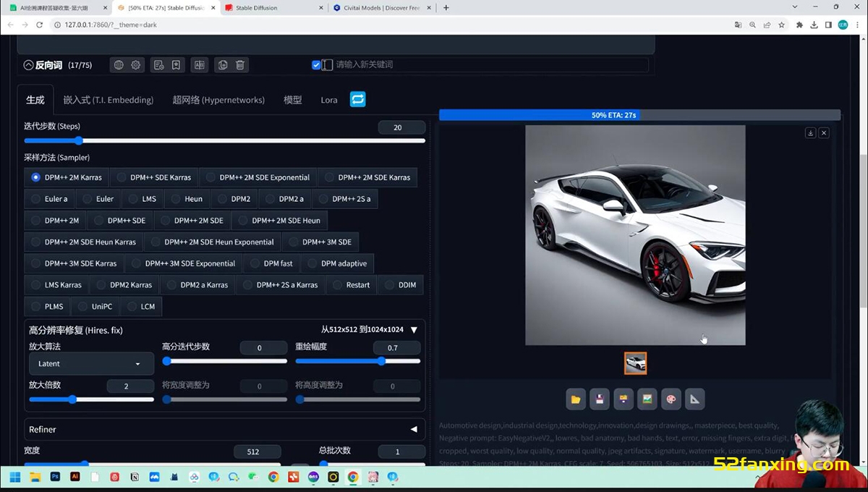The image size is (868, 492).
Task: Switch to the 生成 tab
Action: click(x=35, y=100)
